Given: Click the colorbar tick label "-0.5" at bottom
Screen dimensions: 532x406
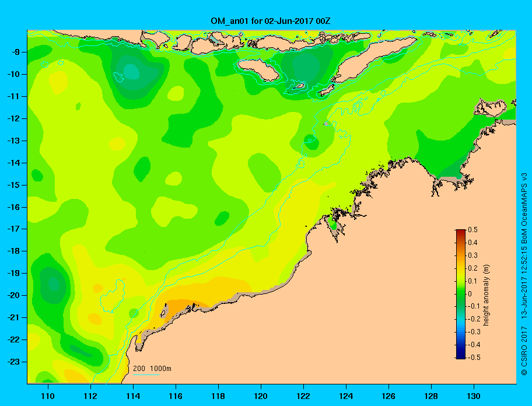Looking at the screenshot, I should [474, 358].
